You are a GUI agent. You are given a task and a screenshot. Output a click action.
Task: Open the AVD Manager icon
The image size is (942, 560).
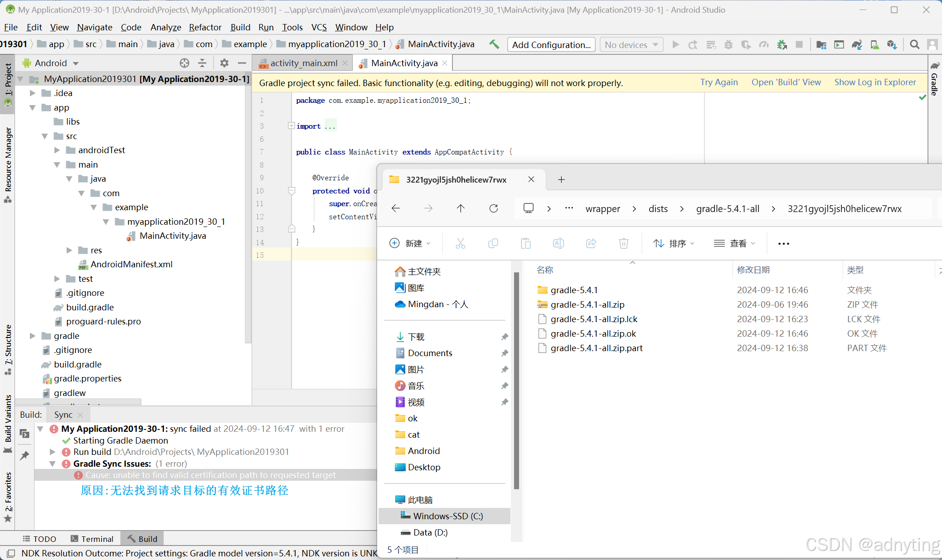874,44
